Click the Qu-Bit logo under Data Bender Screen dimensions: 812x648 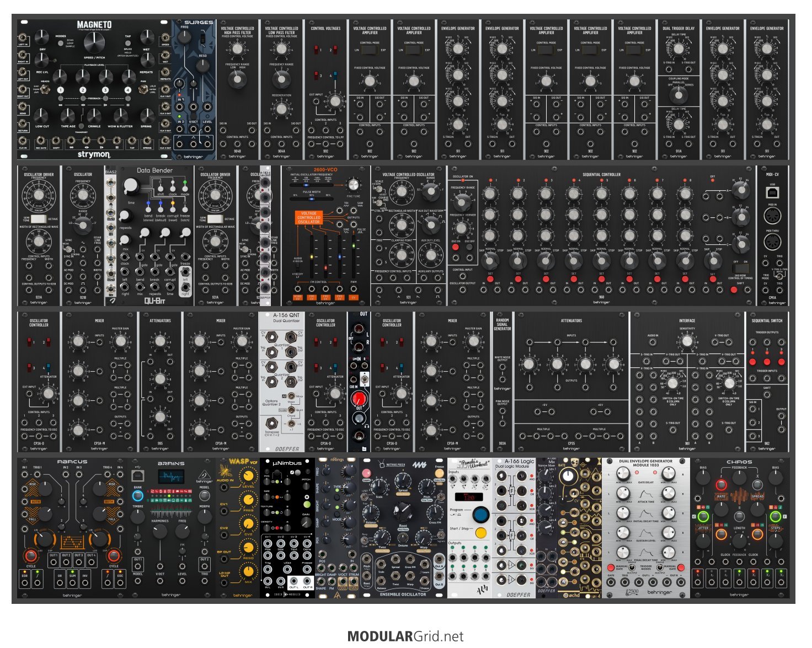[155, 301]
